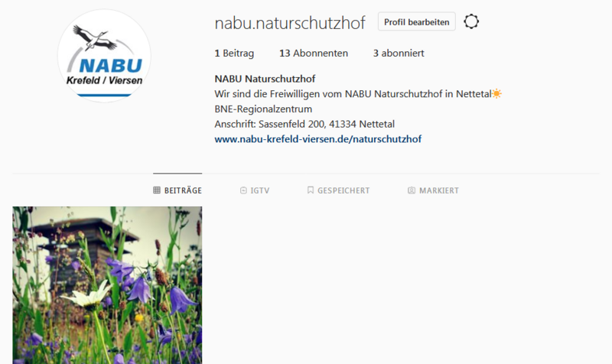Viewport: 612px width, 364px height.
Task: Click the IGTV television icon
Action: [x=243, y=190]
